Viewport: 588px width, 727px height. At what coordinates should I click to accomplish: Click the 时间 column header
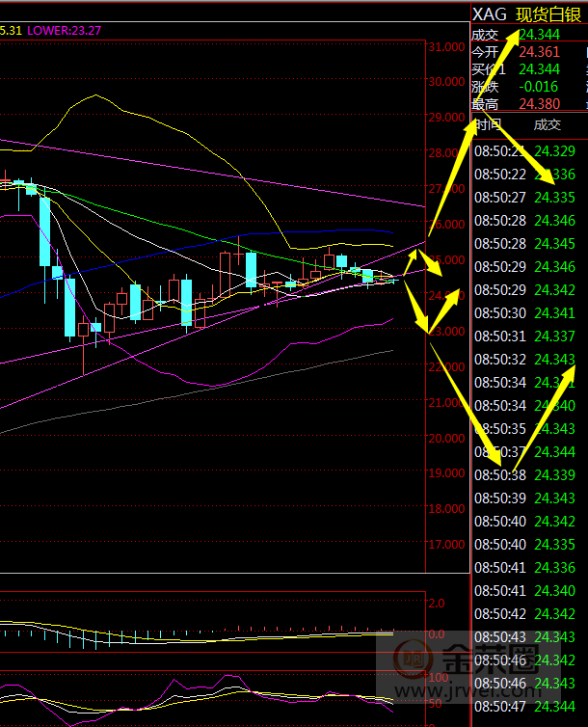coord(488,124)
